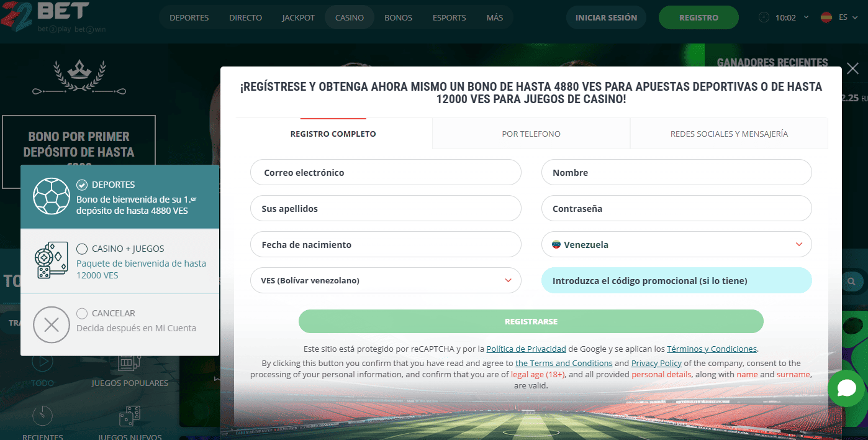Click the circled X cancel icon

(51, 324)
